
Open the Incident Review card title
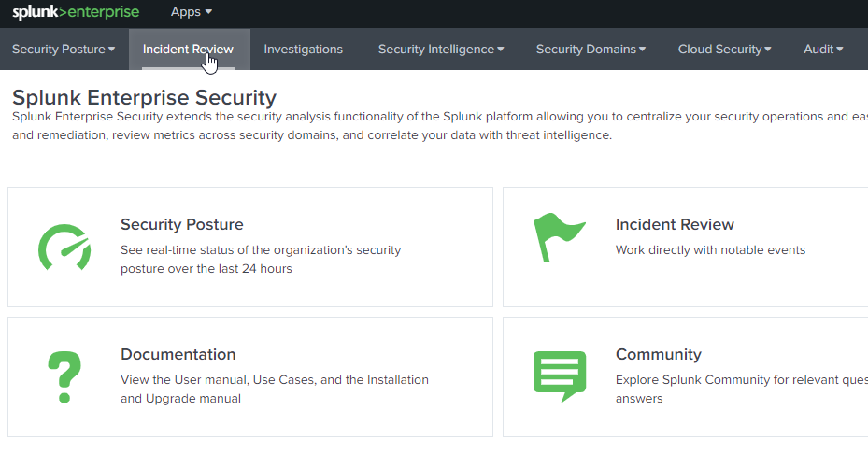(675, 225)
